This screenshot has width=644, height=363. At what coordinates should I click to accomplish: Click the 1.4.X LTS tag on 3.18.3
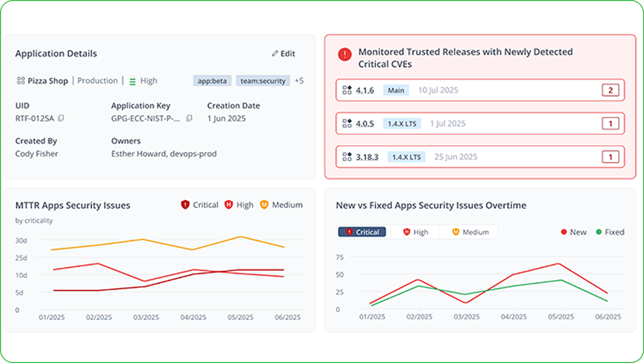click(407, 157)
